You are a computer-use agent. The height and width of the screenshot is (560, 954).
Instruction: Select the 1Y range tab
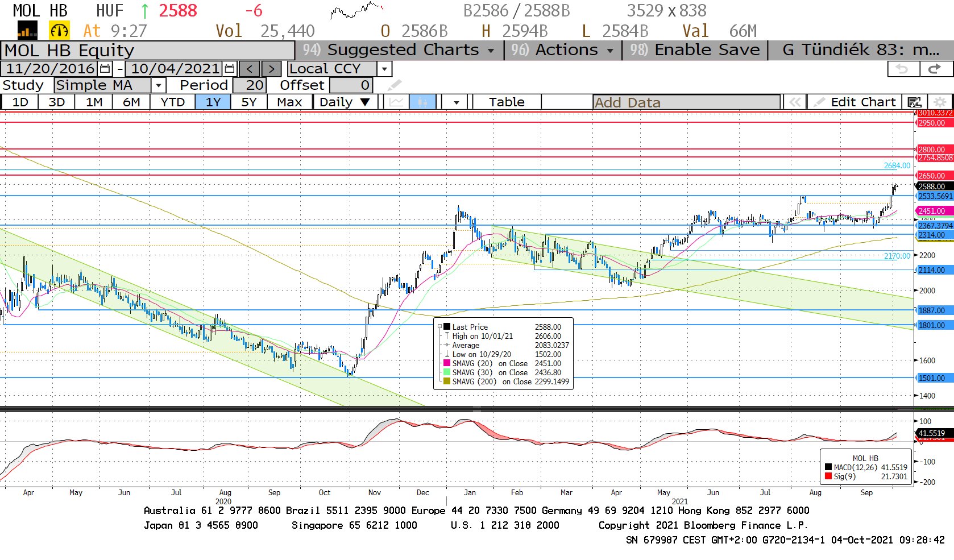point(213,102)
